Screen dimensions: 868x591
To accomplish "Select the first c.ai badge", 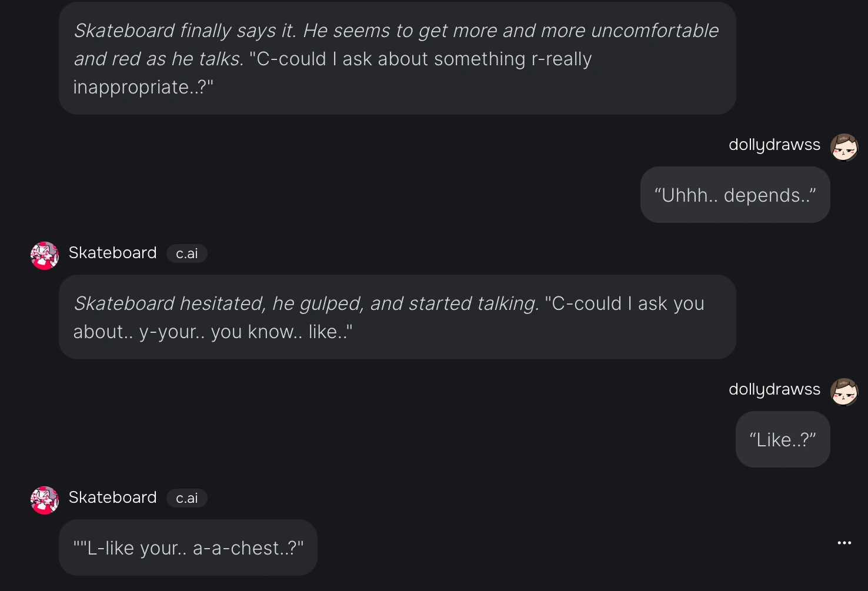I will tap(186, 253).
